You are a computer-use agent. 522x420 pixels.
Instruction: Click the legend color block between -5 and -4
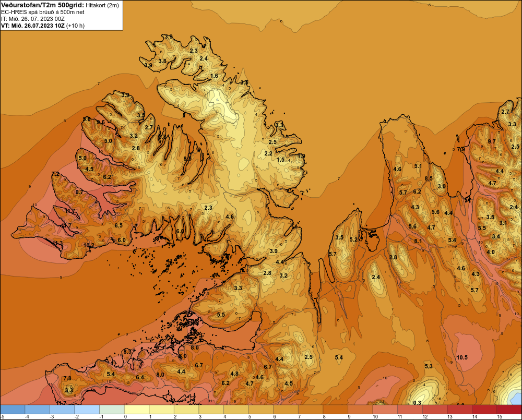coord(13,410)
